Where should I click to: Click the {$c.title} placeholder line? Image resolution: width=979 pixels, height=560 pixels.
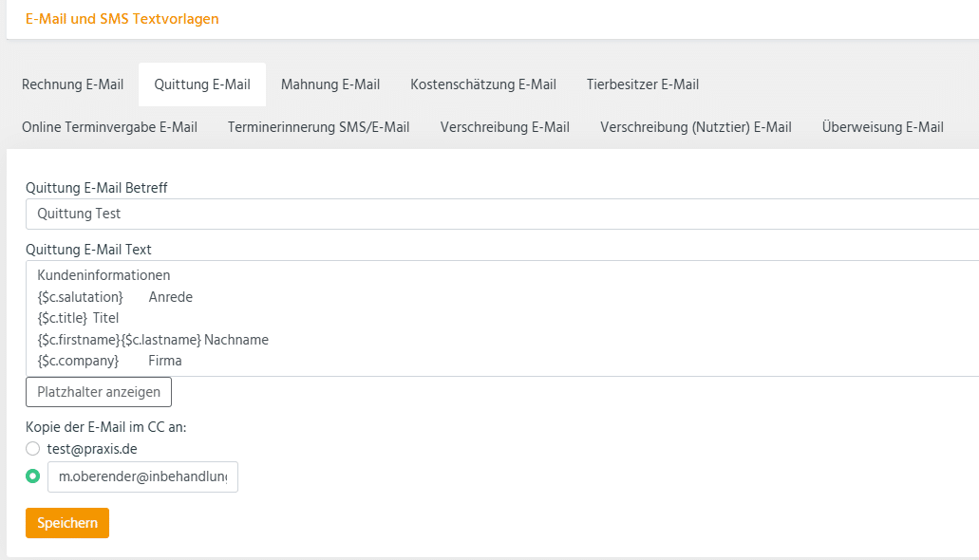(63, 318)
